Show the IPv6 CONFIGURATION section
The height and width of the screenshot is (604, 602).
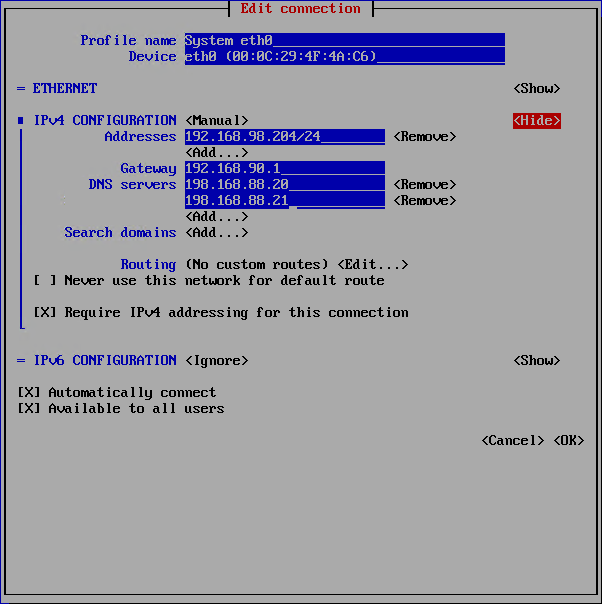[536, 361]
